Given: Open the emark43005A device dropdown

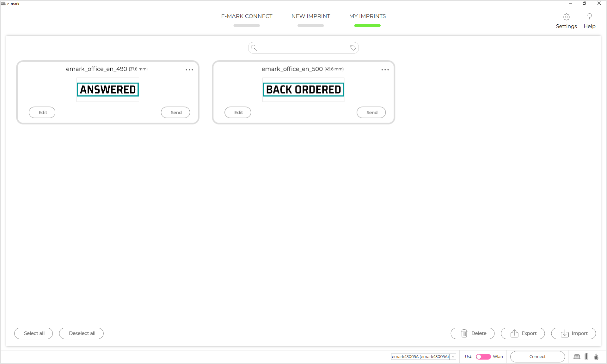Looking at the screenshot, I should [453, 357].
